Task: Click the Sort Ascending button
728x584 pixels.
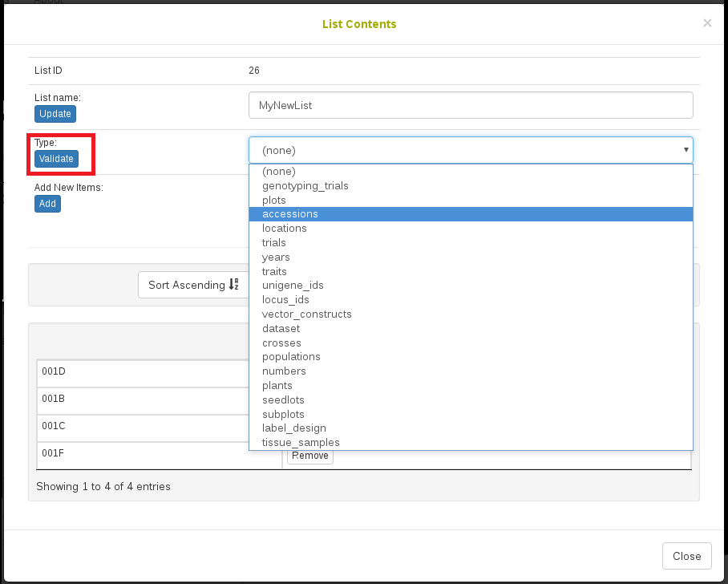Action: [x=193, y=285]
